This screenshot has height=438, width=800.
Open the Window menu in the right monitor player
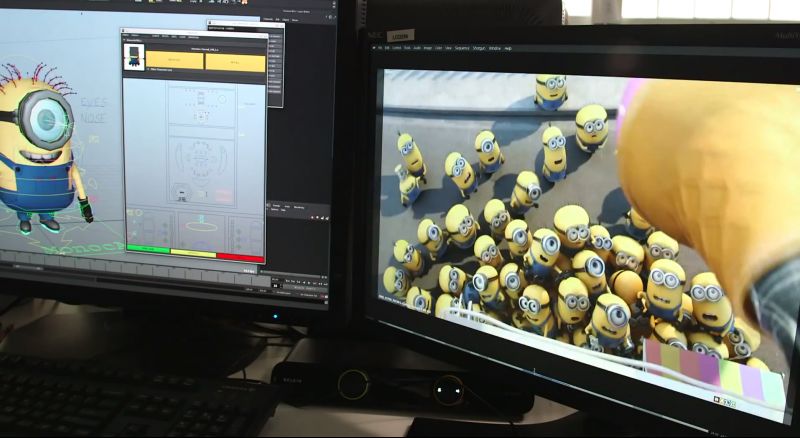495,48
